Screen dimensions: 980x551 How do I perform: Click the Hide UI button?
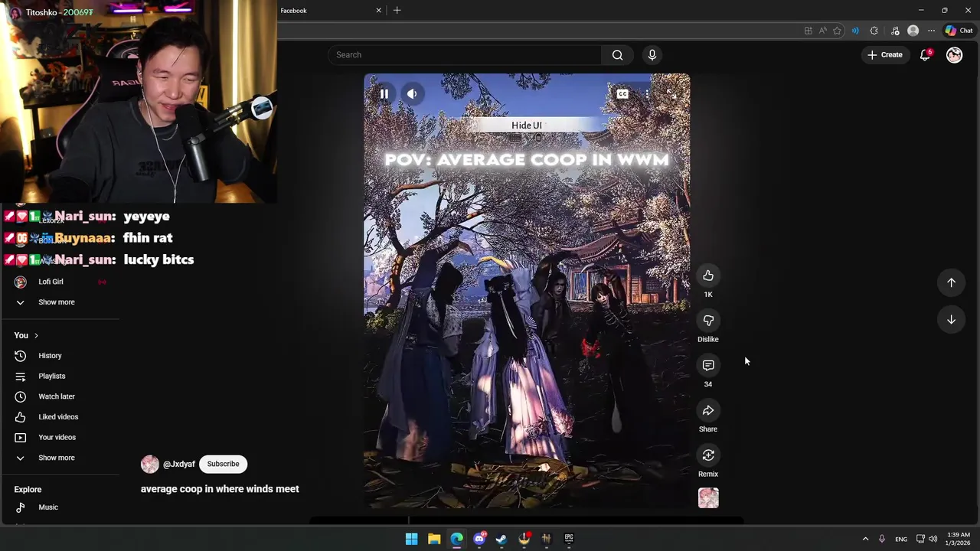point(527,126)
